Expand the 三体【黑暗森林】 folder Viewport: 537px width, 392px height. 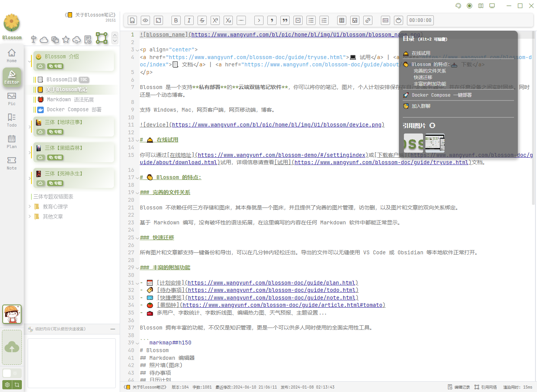point(30,152)
